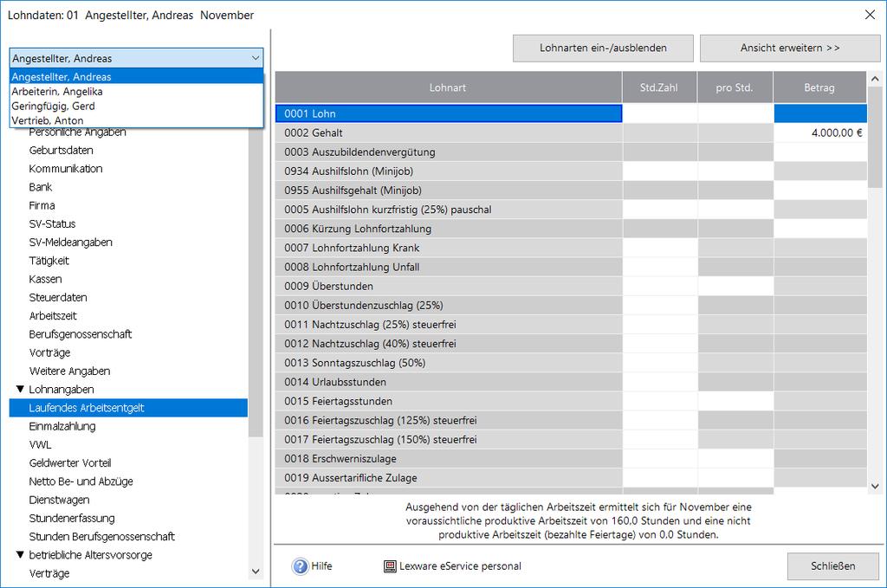The height and width of the screenshot is (588, 887).
Task: Pick Vertrieb, Anton from the dropdown
Action: pos(48,120)
